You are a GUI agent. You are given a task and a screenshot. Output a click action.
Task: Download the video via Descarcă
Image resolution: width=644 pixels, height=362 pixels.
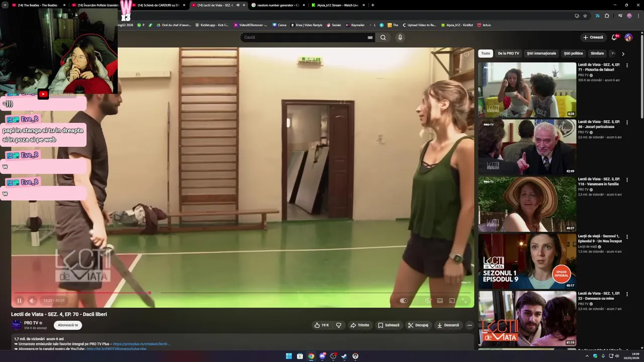448,325
